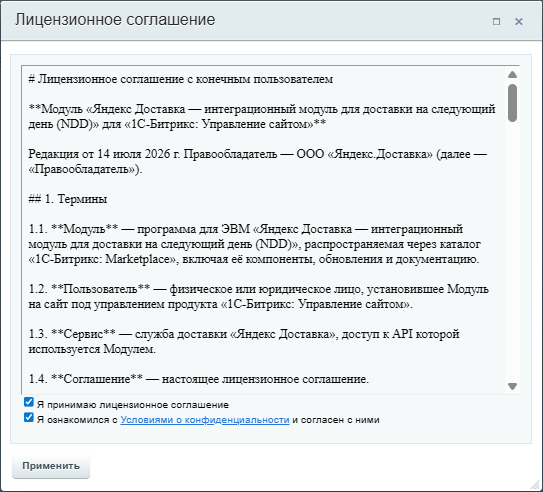Click the license text scrollbar thumb

pyautogui.click(x=512, y=103)
